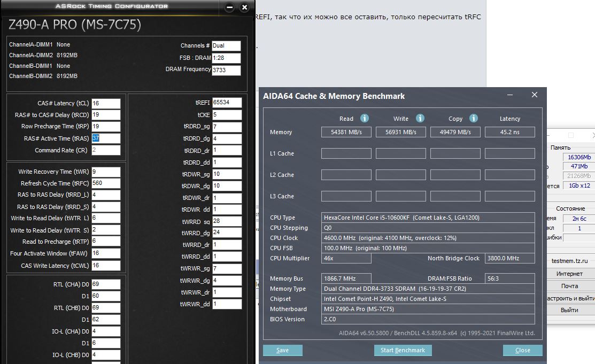Close the AIDA64 benchmark window via X

pos(534,95)
